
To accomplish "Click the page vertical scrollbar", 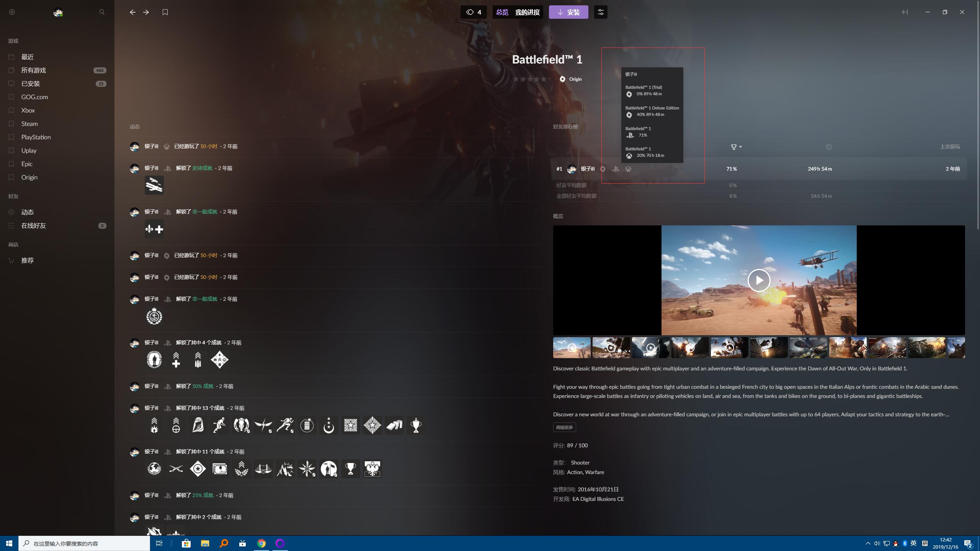I will pos(978,115).
